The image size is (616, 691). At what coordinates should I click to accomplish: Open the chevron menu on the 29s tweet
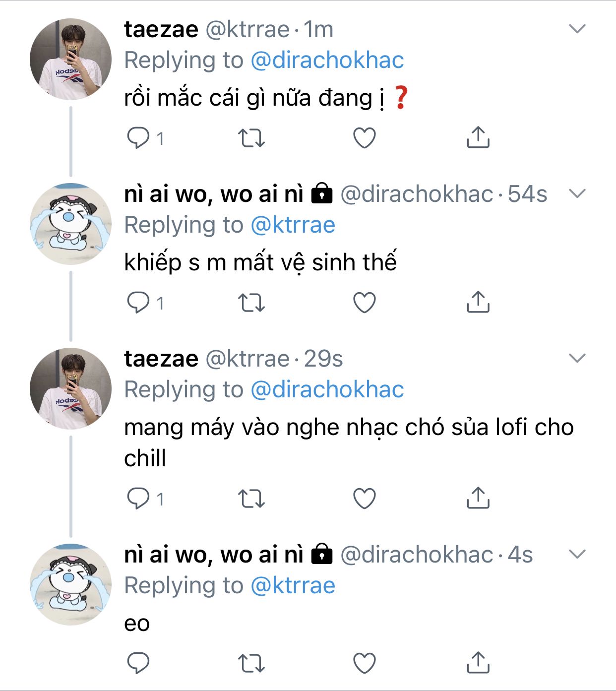click(577, 358)
